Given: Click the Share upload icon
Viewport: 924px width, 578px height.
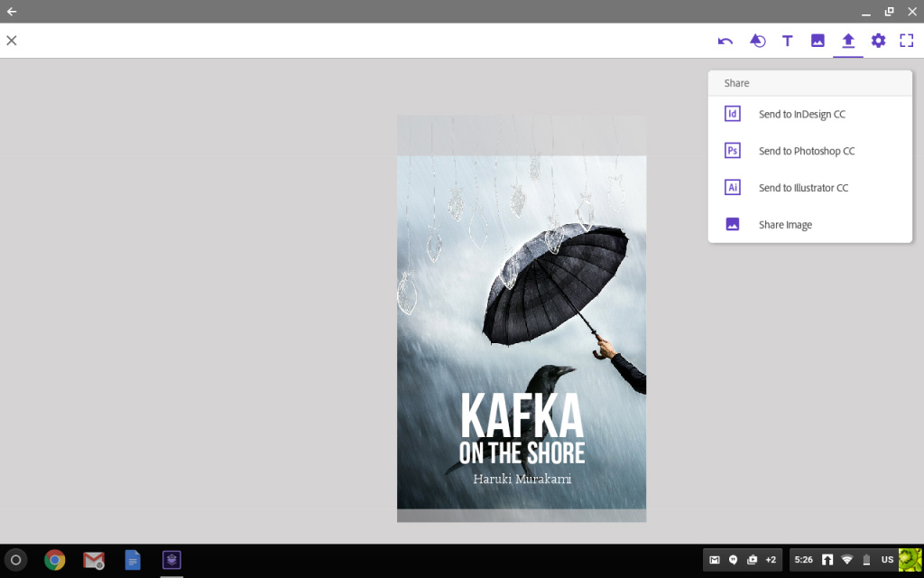Looking at the screenshot, I should click(847, 40).
